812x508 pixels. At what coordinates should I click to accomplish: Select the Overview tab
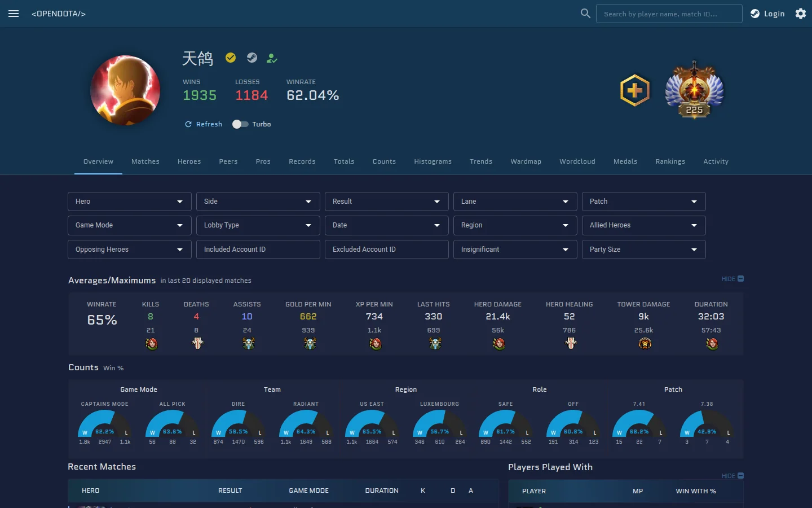point(99,161)
